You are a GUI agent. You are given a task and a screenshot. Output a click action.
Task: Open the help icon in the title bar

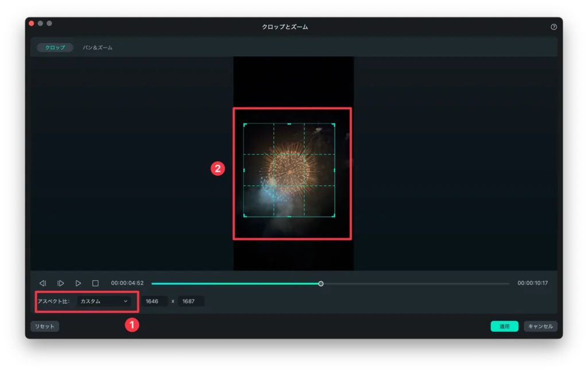tap(554, 27)
